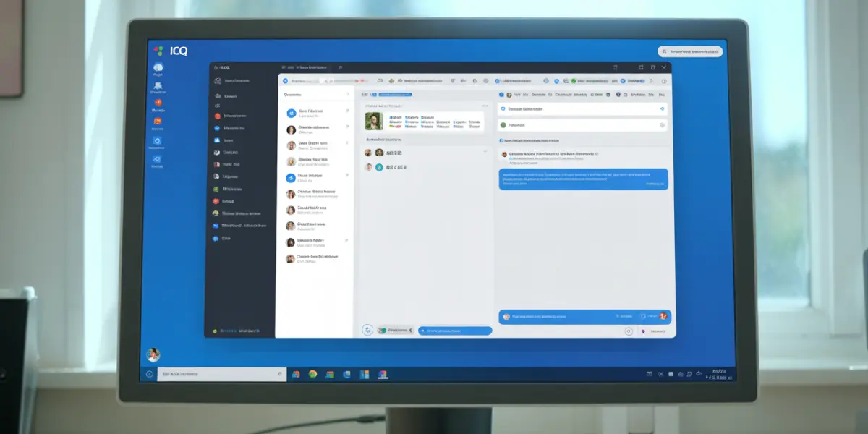Open Chrome from the Windows taskbar
The height and width of the screenshot is (434, 868).
coord(312,374)
